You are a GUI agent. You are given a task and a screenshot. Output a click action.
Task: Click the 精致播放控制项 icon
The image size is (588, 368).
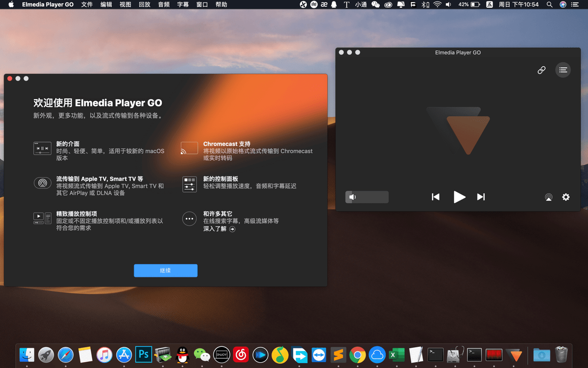click(x=42, y=218)
